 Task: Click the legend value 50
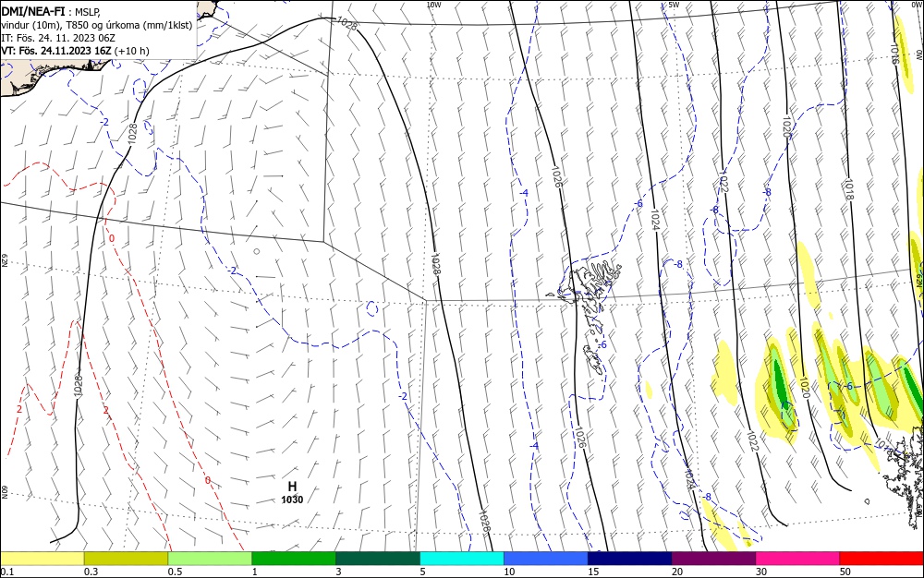(845, 572)
